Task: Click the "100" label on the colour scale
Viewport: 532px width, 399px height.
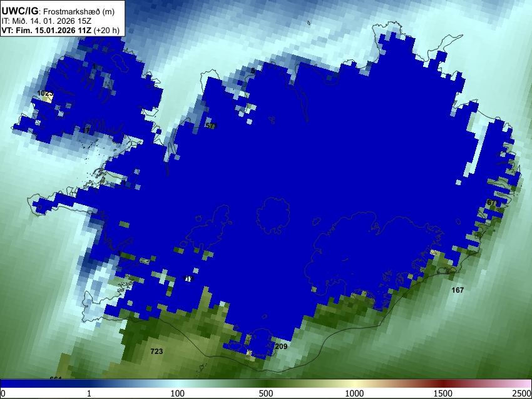Action: [x=178, y=393]
